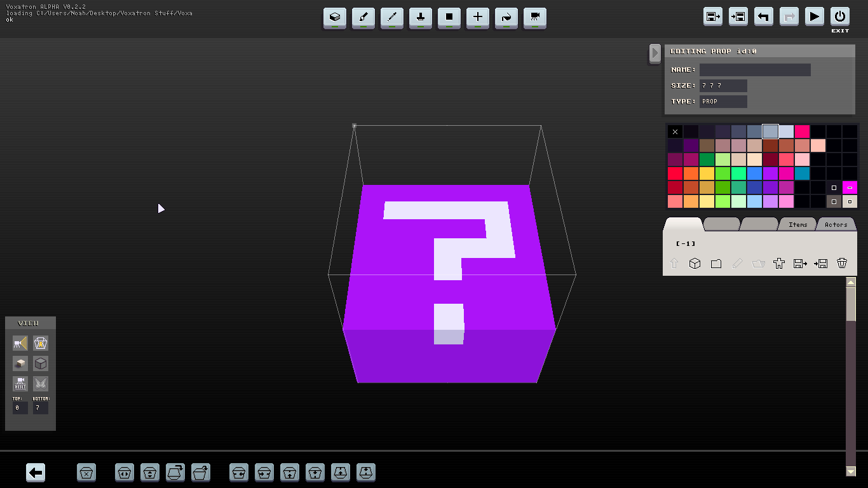Toggle the butterfly mirror view icon
868x488 pixels.
click(x=41, y=384)
